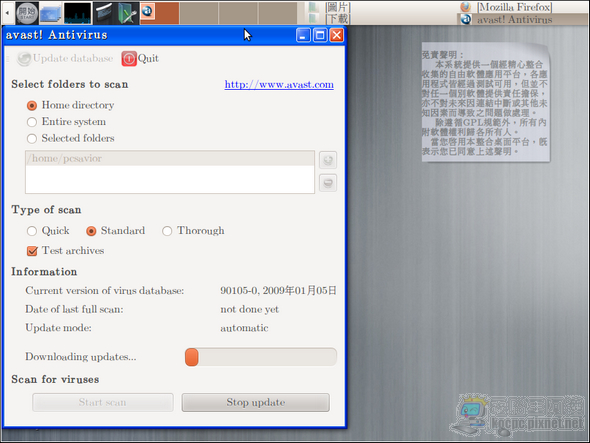Select the Quick scan type
Viewport: 590px width, 443px height.
[32, 231]
